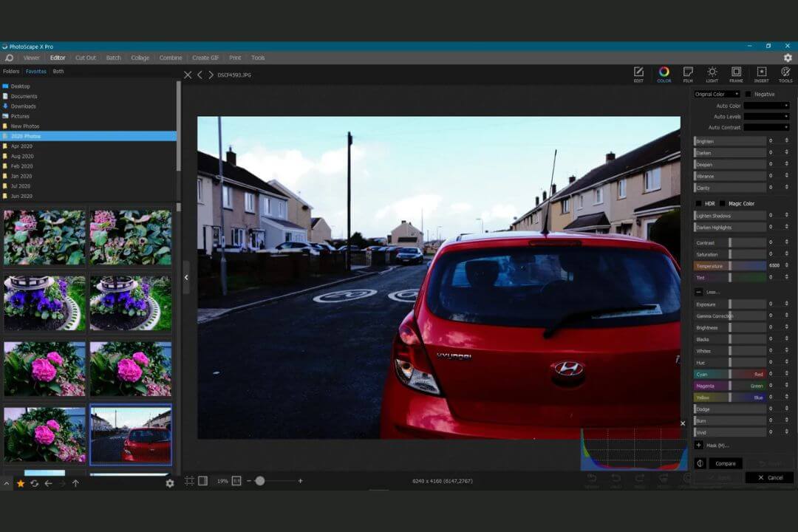Enable the HDR checkbox

click(698, 204)
